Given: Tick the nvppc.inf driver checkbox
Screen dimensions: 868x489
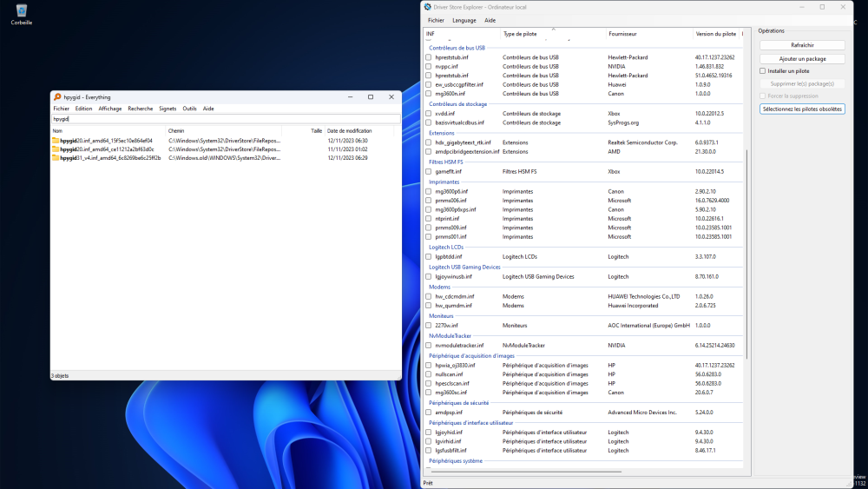Looking at the screenshot, I should point(428,66).
